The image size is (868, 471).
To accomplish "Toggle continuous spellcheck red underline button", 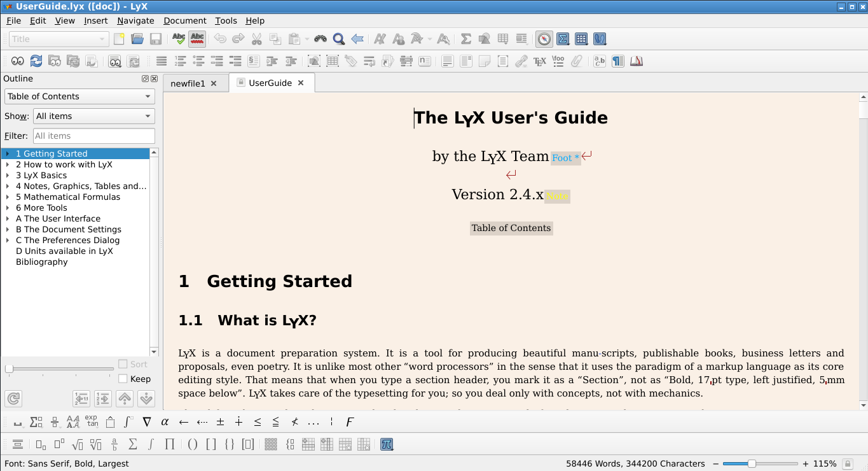I will point(197,39).
